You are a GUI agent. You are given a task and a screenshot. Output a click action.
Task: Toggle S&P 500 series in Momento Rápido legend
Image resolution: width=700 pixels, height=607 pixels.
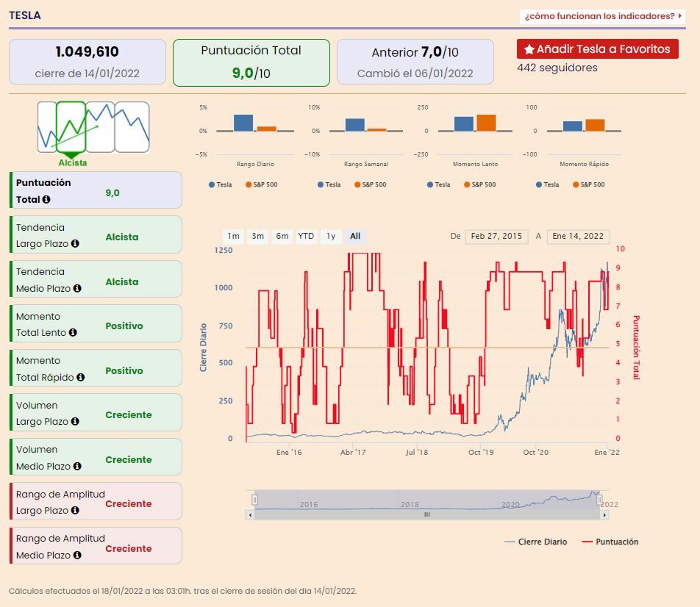pyautogui.click(x=588, y=184)
